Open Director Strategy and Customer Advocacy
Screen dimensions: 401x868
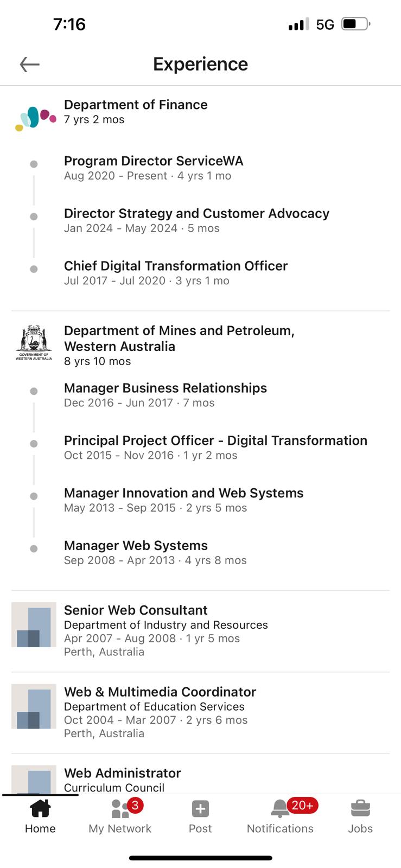[196, 213]
